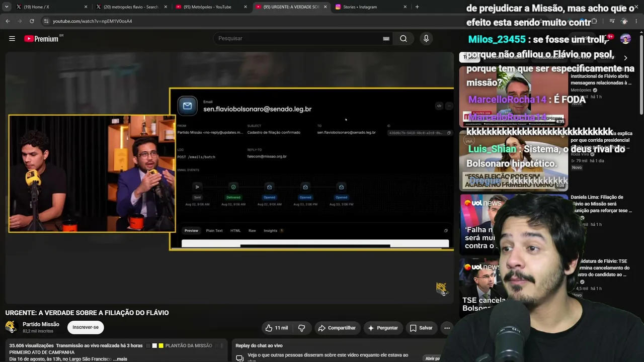Image resolution: width=644 pixels, height=362 pixels.
Task: Click the Replay do chat ao vivo heading
Action: click(x=259, y=346)
